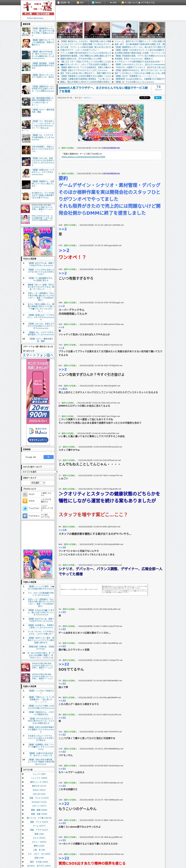Click the >>2 reply anchor in post 328
This screenshot has height=868, width=186.
tap(62, 229)
